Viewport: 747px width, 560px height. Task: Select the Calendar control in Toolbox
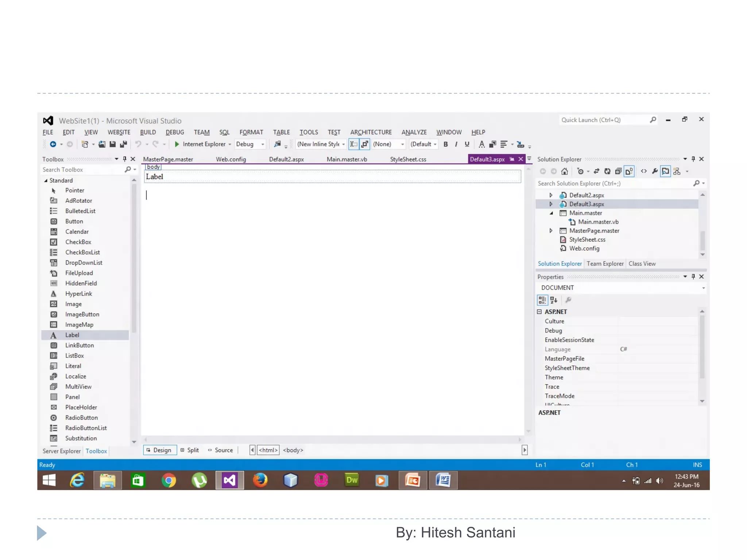click(x=77, y=232)
